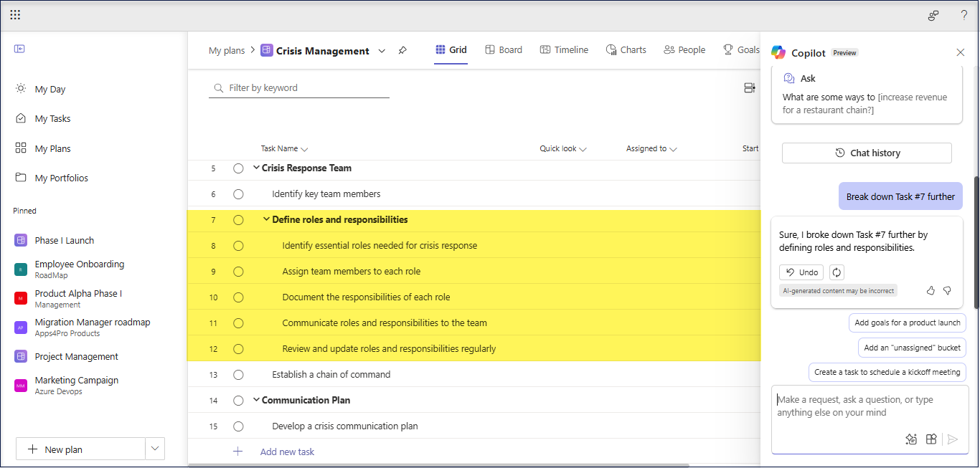Viewport: 980px width, 468px height.
Task: Regenerate the Copilot response
Action: tap(837, 272)
